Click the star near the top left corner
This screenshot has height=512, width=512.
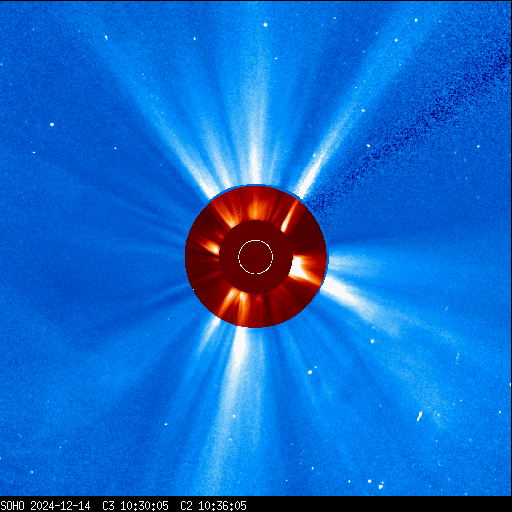pyautogui.click(x=106, y=37)
